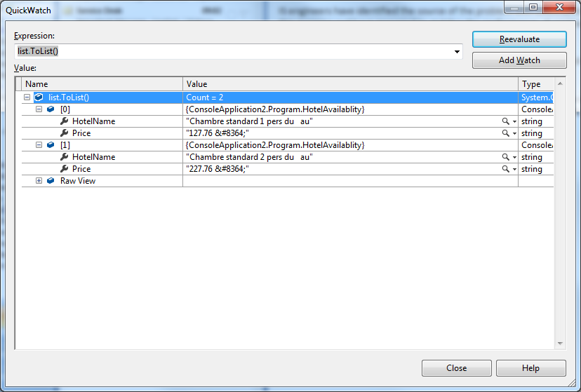Select the [1] row value HotelAvailablity
Image resolution: width=581 pixels, height=392 pixels.
coord(275,144)
